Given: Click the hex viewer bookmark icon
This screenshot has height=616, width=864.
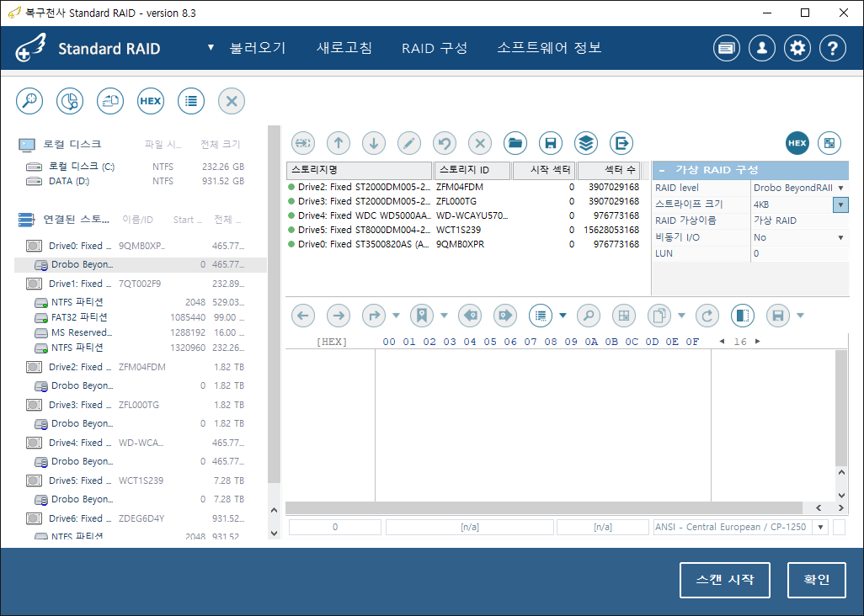Looking at the screenshot, I should click(x=422, y=316).
